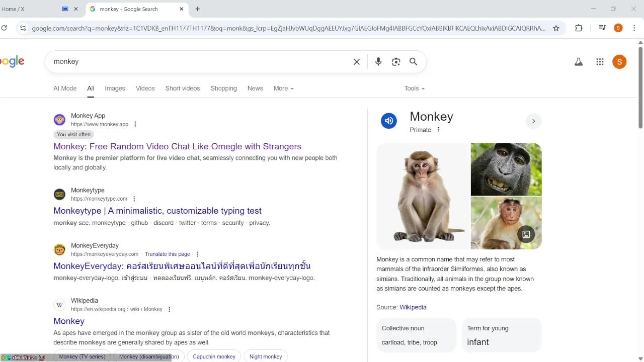Click the Term for young infant card
This screenshot has height=362, width=644.
(502, 335)
